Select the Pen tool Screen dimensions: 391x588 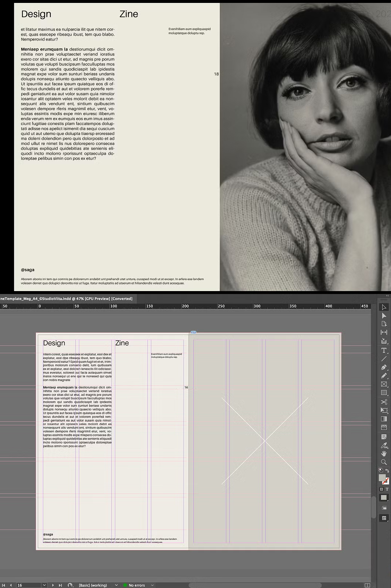point(384,367)
